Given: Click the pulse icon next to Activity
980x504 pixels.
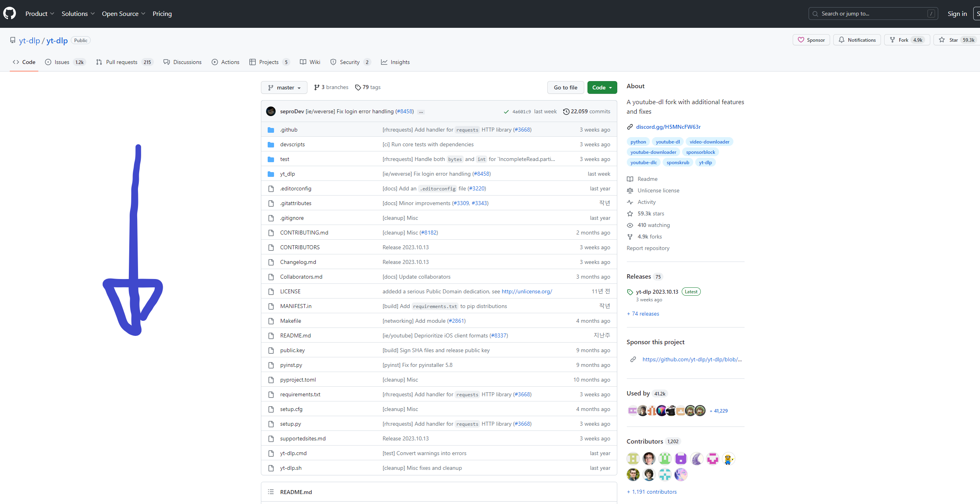Looking at the screenshot, I should coord(630,202).
